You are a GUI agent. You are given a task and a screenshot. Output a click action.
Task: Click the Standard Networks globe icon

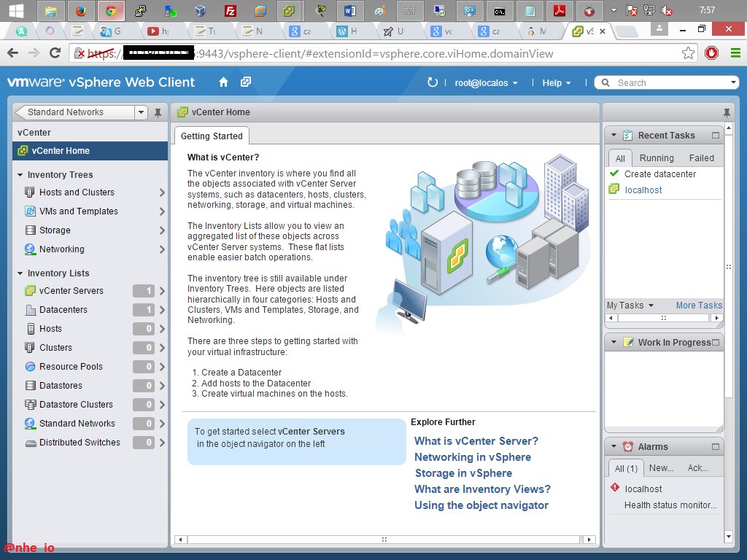pyautogui.click(x=30, y=424)
